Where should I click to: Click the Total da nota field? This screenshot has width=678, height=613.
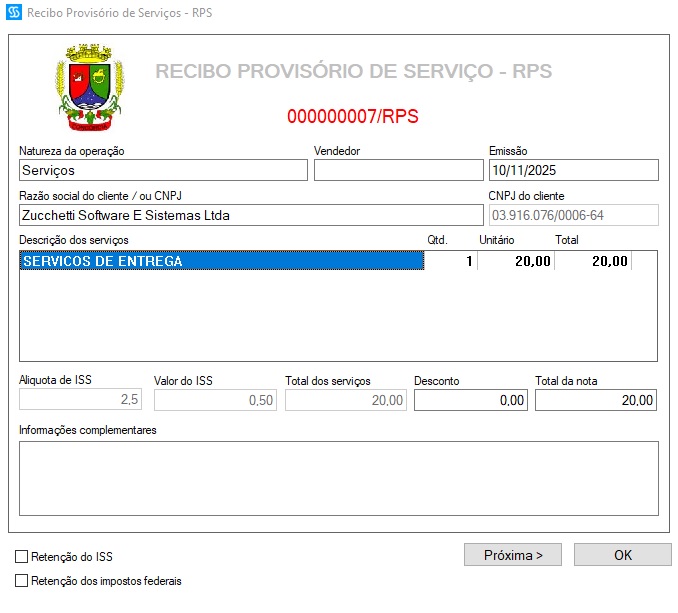pos(596,400)
